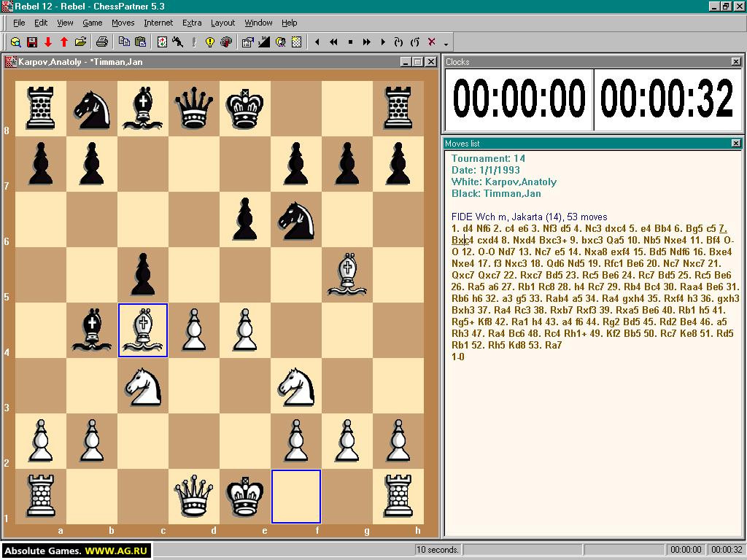
Task: Click the counter-clockwise undo arrow icon
Action: [x=415, y=42]
